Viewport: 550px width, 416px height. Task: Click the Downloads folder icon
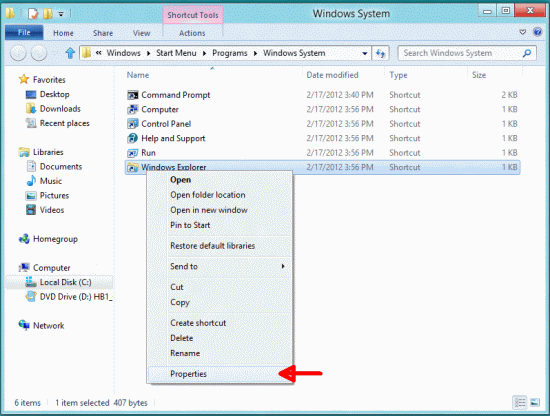(x=31, y=109)
